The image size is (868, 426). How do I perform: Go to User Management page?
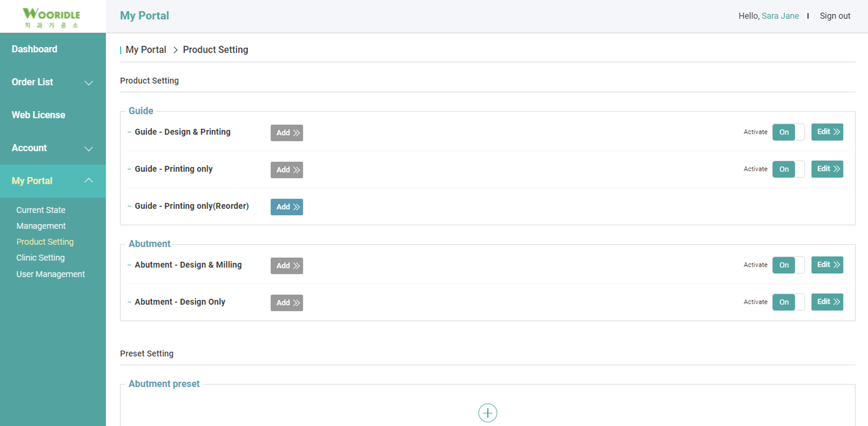(51, 274)
